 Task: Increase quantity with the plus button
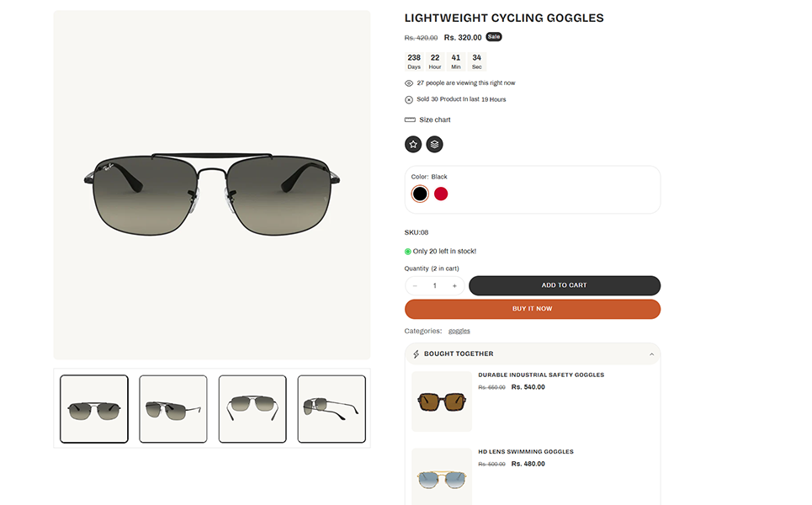[454, 285]
